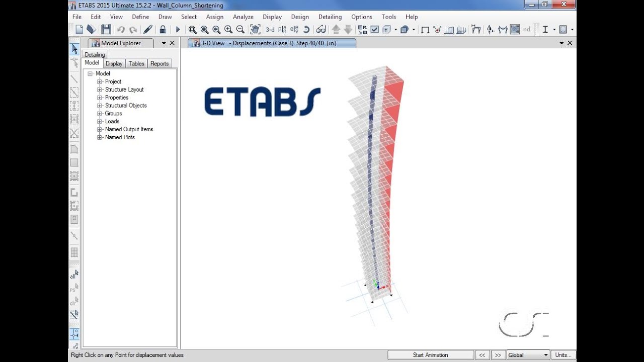Toggle the model Lock padlock icon
Viewport: 644px width, 362px height.
coord(163,30)
